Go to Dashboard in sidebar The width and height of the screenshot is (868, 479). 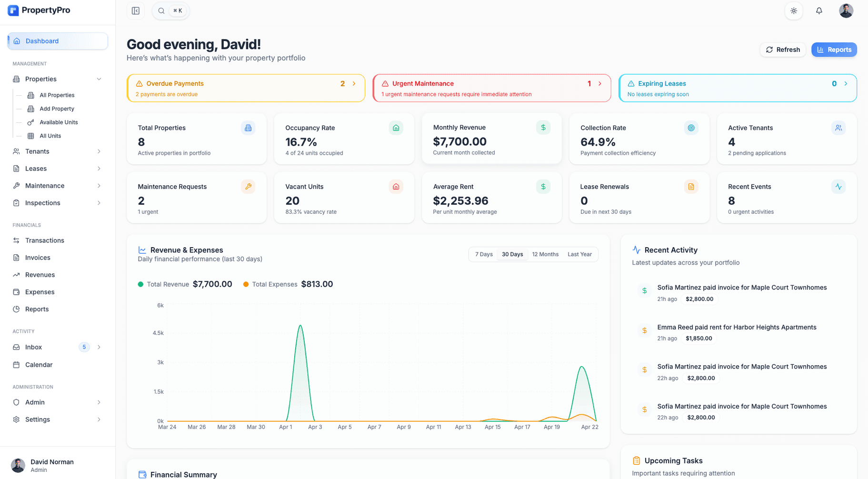pyautogui.click(x=58, y=41)
